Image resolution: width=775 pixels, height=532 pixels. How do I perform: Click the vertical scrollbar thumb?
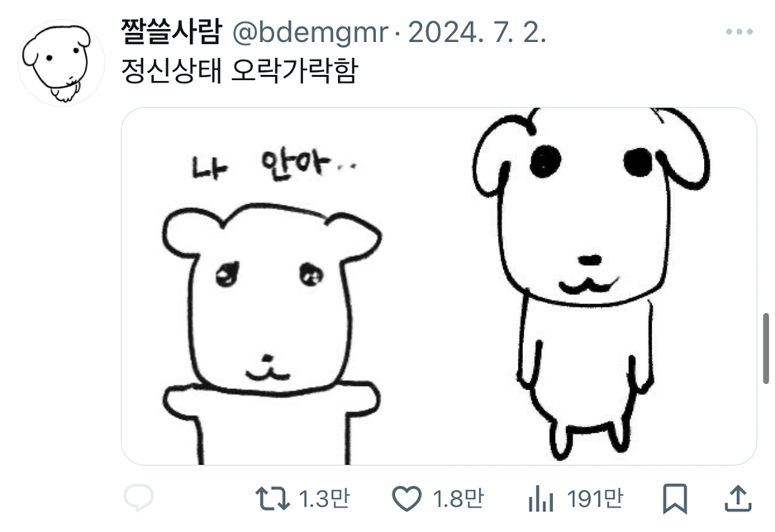(766, 349)
